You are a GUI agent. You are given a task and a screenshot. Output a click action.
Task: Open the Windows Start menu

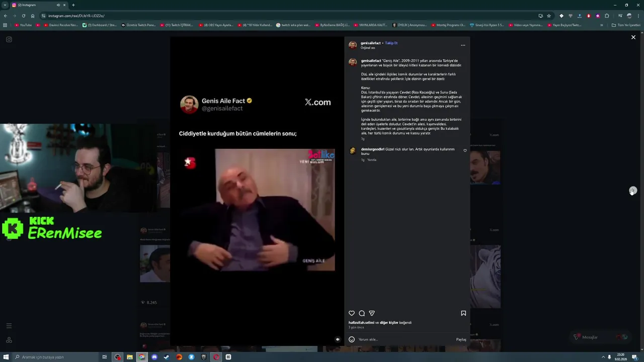(x=5, y=357)
